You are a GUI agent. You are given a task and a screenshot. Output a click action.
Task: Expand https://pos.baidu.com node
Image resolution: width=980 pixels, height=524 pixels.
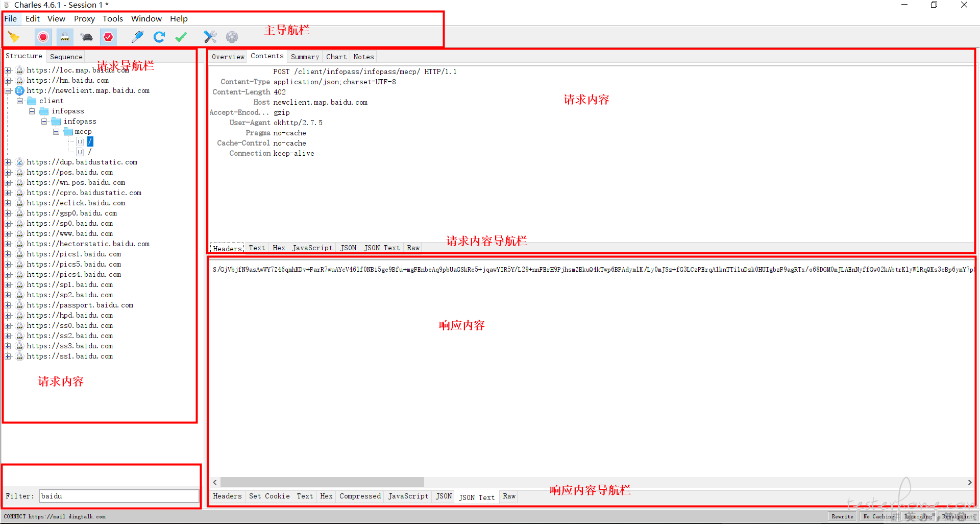pos(8,172)
